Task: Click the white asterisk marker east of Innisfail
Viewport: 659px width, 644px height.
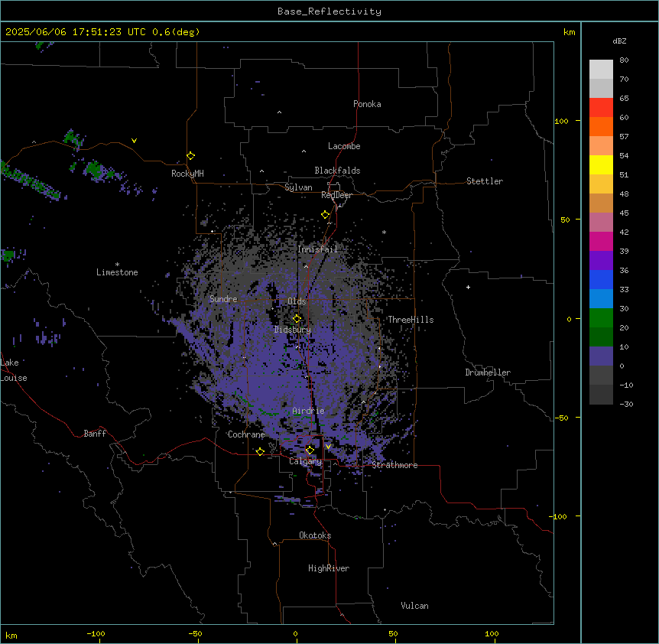Action: pos(384,232)
